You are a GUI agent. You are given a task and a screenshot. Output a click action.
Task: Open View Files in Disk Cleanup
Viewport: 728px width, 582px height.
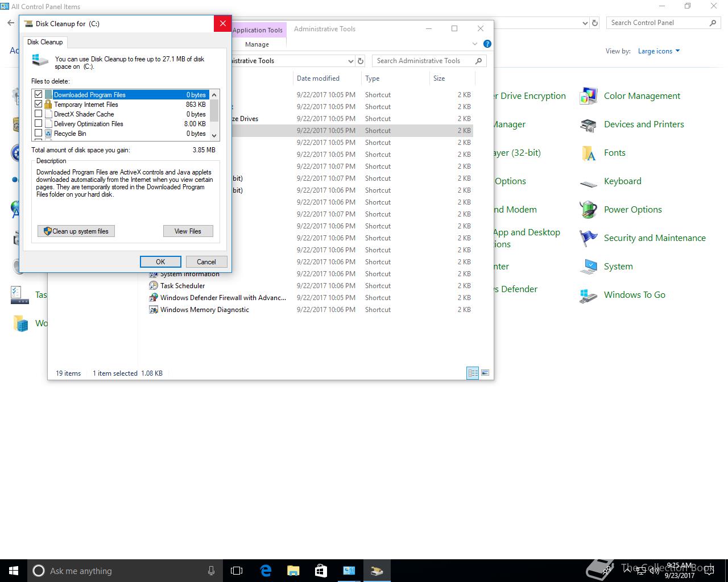pyautogui.click(x=188, y=231)
